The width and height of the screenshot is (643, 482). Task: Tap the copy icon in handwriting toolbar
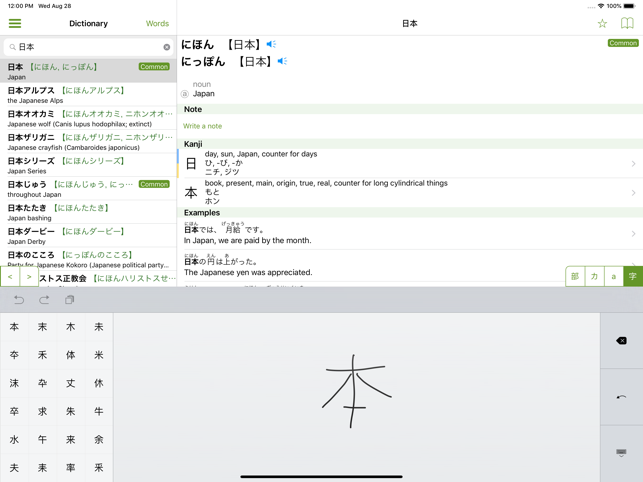(x=70, y=300)
